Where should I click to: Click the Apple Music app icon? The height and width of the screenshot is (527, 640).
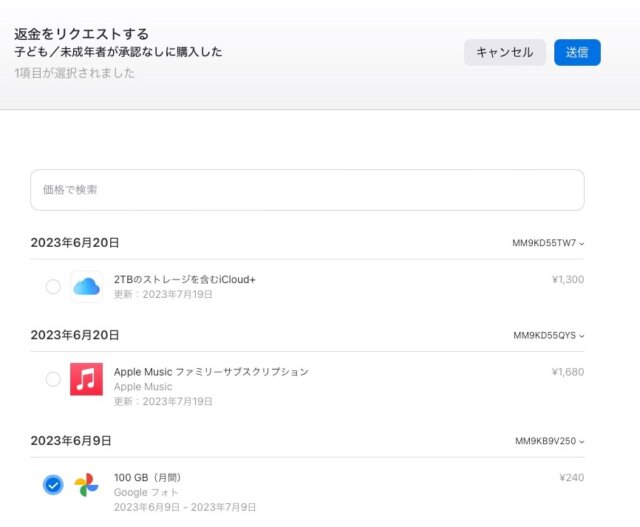point(86,379)
